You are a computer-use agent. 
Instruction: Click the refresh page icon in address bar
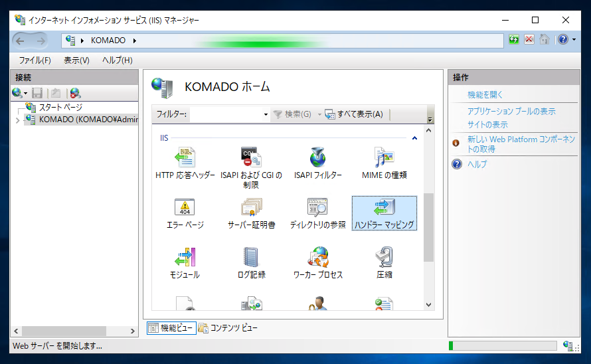pos(514,39)
